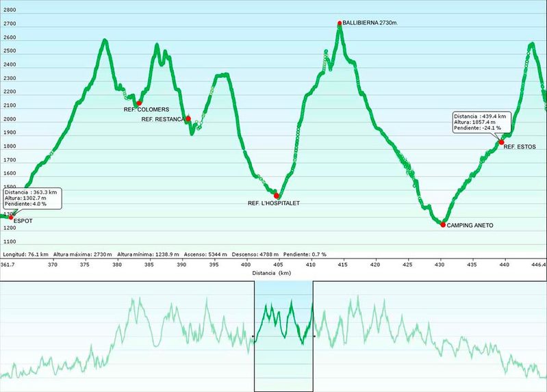Click the right handle of overview selection
The image size is (547, 392).
click(314, 336)
